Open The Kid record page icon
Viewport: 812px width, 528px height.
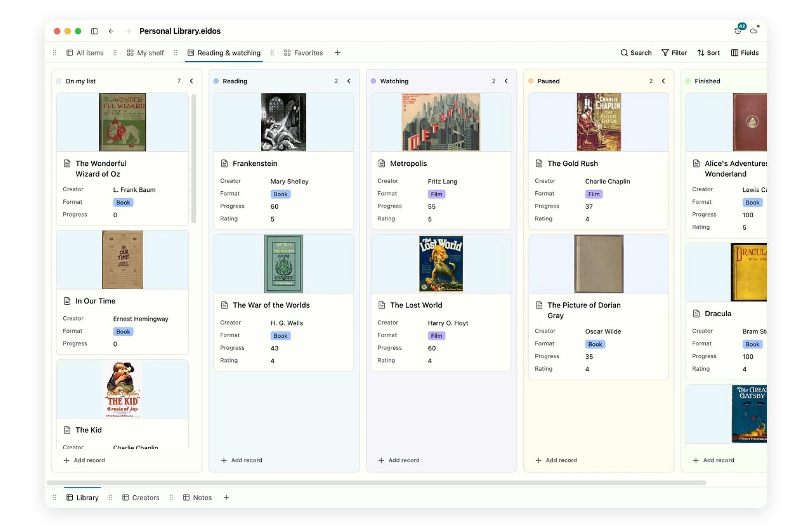point(67,430)
